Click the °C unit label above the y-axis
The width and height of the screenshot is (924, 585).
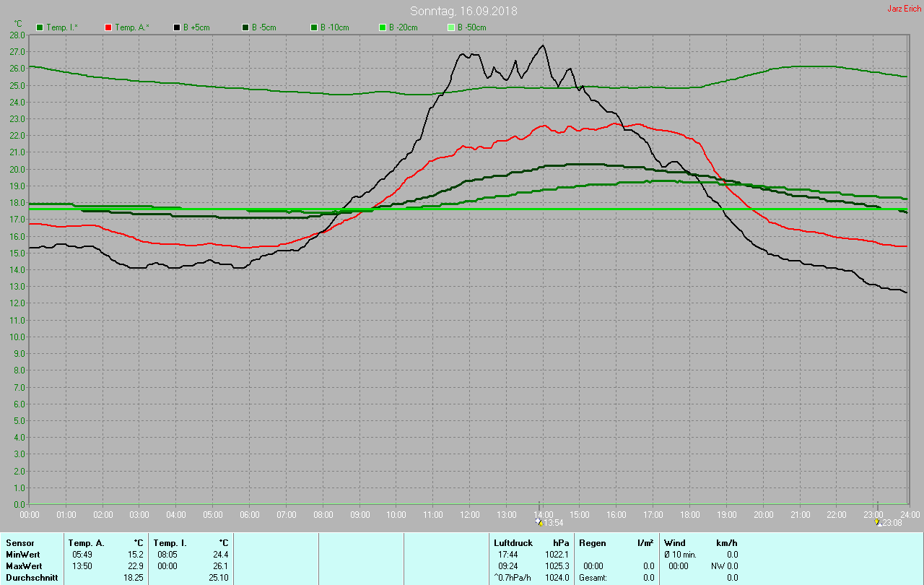point(18,24)
